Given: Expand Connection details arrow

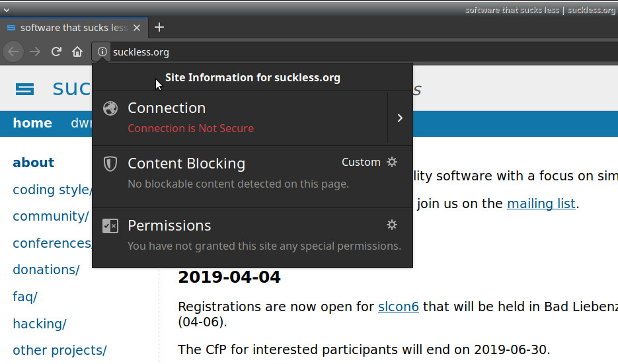Looking at the screenshot, I should pyautogui.click(x=400, y=118).
